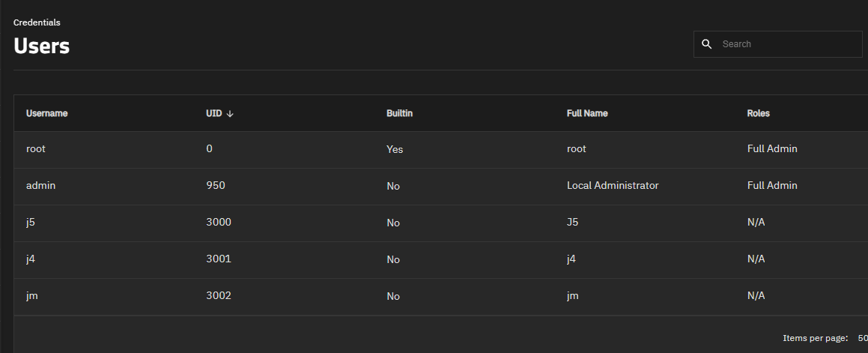Screen dimensions: 868x353
Task: Sort by Full Name column header
Action: (x=587, y=113)
